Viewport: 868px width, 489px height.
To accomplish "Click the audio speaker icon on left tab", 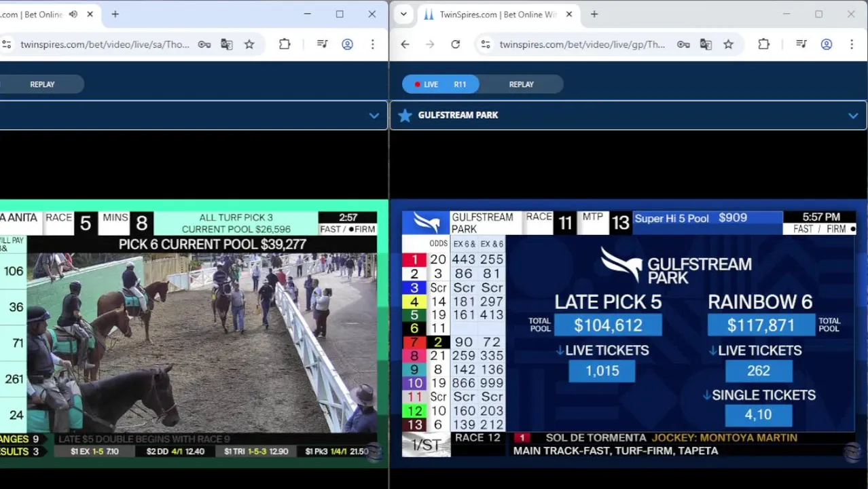I will [x=73, y=14].
